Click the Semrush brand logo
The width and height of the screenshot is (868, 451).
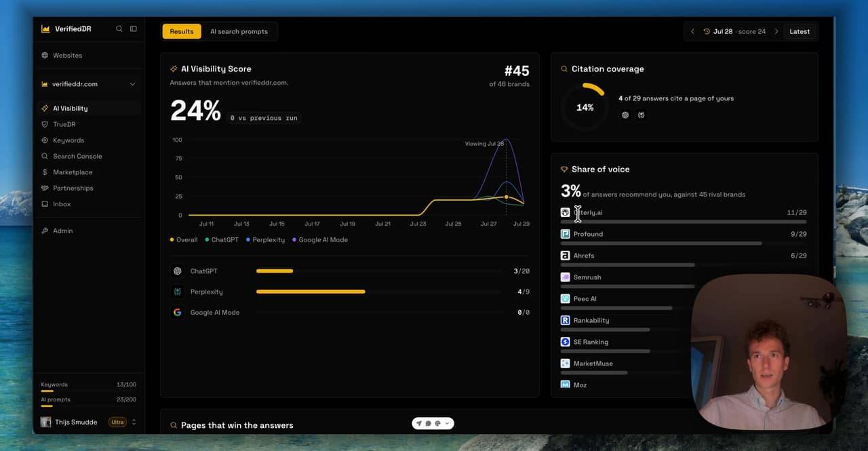tap(566, 277)
